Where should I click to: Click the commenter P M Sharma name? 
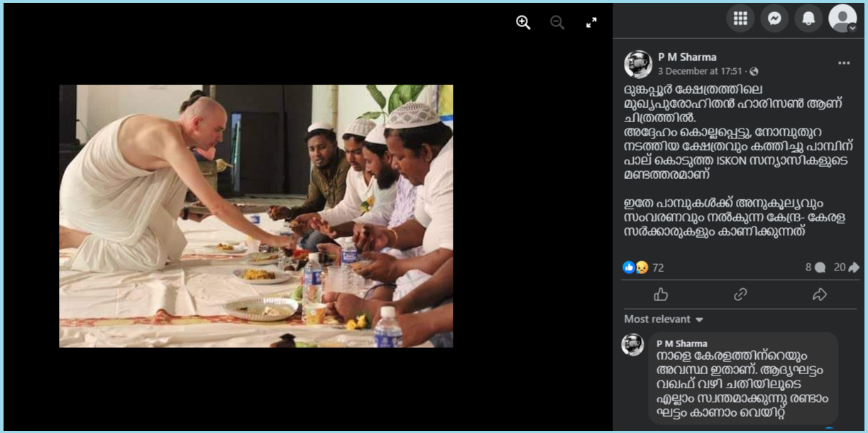[x=682, y=344]
